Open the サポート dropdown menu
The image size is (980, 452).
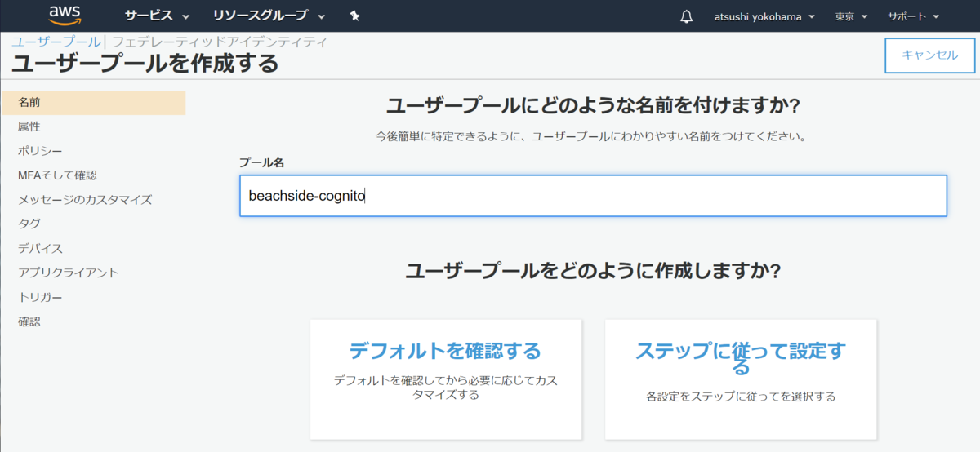click(x=914, y=16)
